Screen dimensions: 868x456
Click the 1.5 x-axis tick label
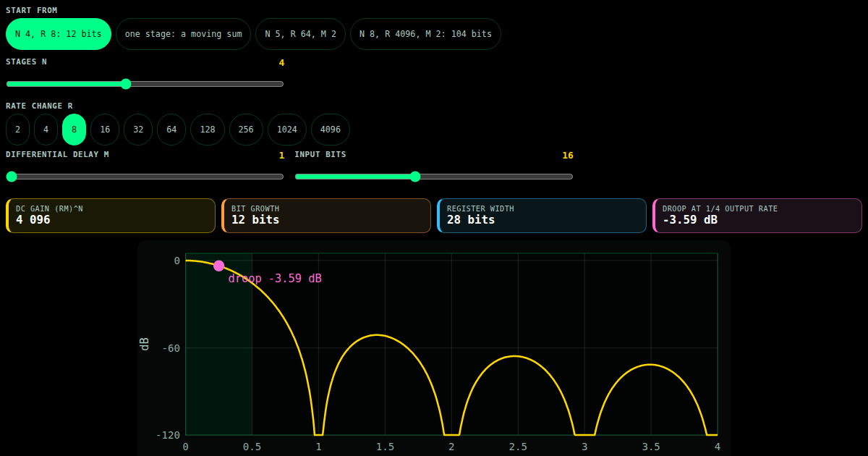click(x=385, y=447)
